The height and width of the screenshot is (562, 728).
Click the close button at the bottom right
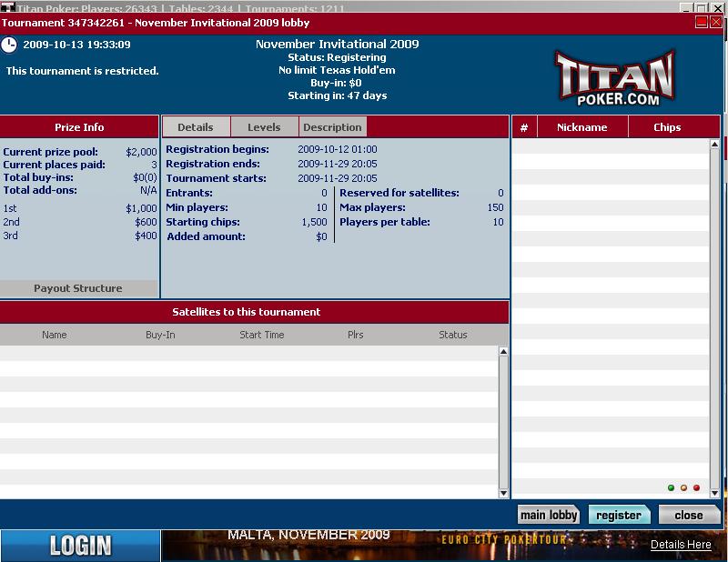point(689,515)
